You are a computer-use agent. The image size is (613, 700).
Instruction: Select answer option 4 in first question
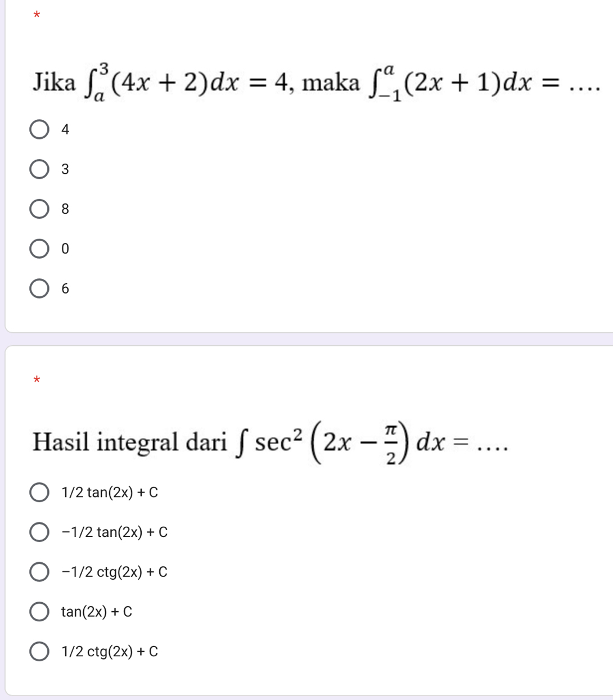click(39, 129)
